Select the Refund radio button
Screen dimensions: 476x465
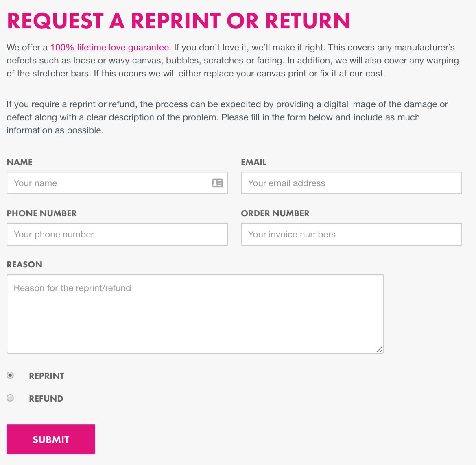(10, 398)
